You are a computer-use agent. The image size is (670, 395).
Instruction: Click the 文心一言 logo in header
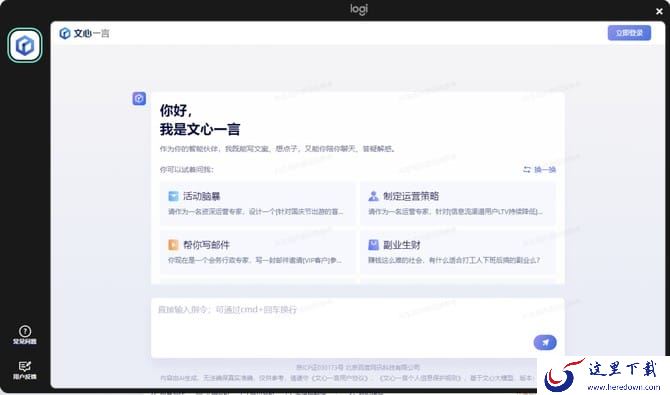click(84, 33)
